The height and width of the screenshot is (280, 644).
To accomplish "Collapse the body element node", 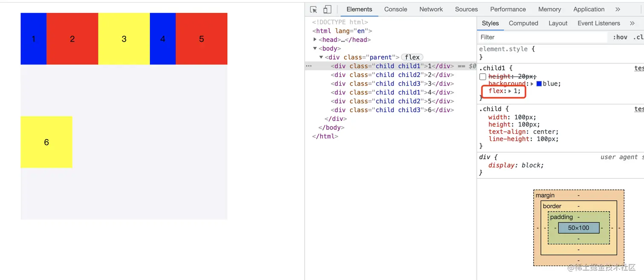I will click(315, 49).
